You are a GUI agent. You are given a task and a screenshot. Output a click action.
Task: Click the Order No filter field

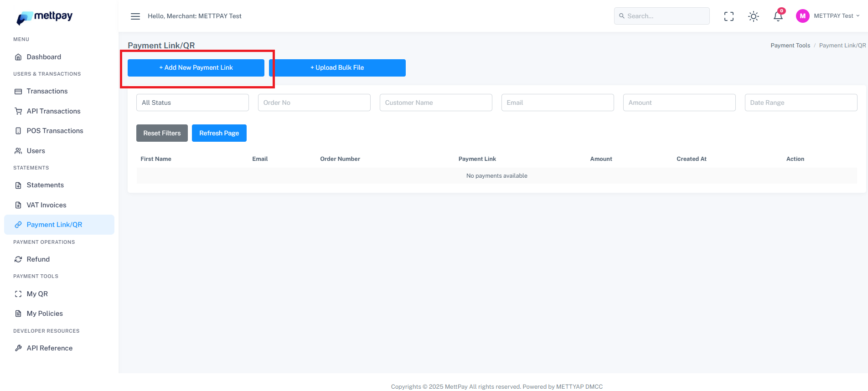click(314, 103)
